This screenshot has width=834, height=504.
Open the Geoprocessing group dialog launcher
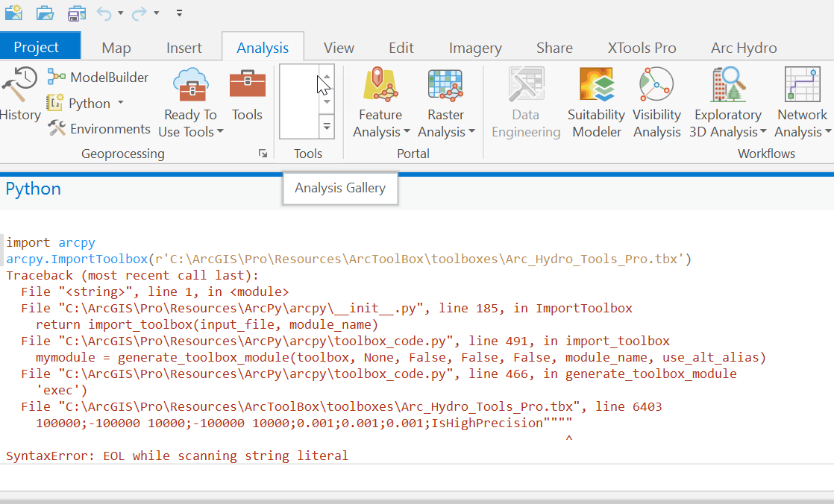(x=263, y=153)
